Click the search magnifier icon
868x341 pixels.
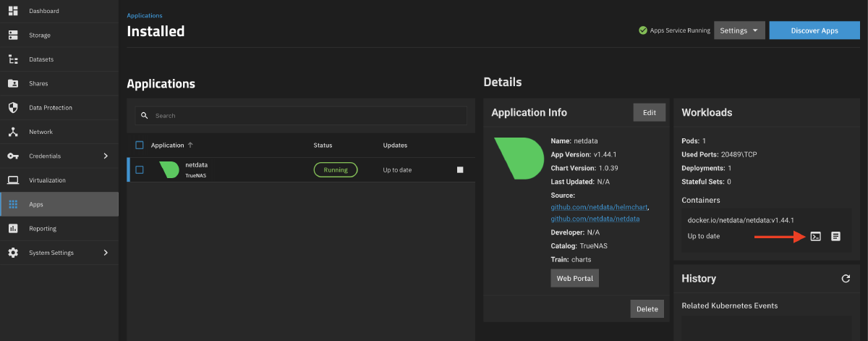[145, 116]
